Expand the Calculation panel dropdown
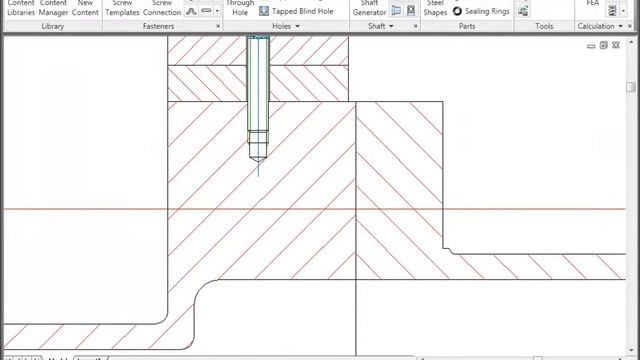 click(620, 27)
